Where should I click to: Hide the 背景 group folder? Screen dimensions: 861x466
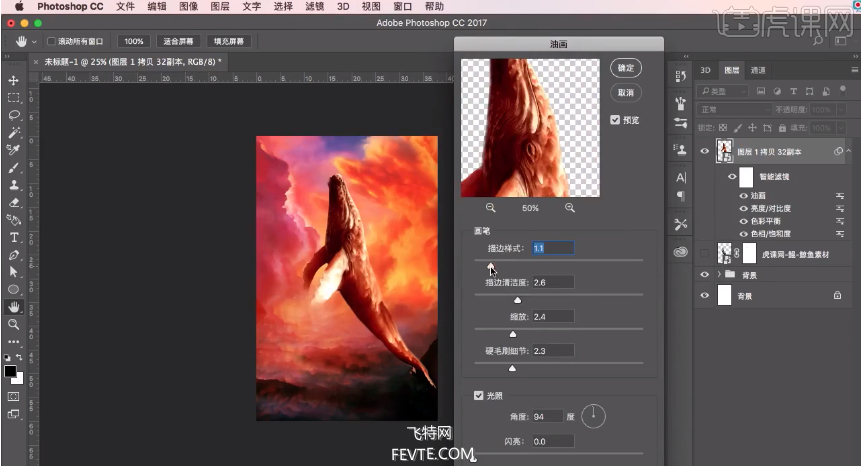pyautogui.click(x=705, y=274)
